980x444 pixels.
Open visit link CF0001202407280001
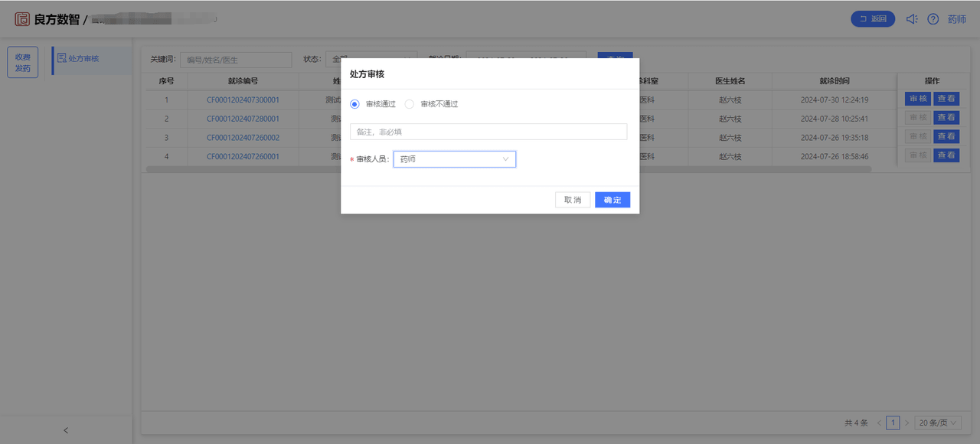click(x=243, y=119)
